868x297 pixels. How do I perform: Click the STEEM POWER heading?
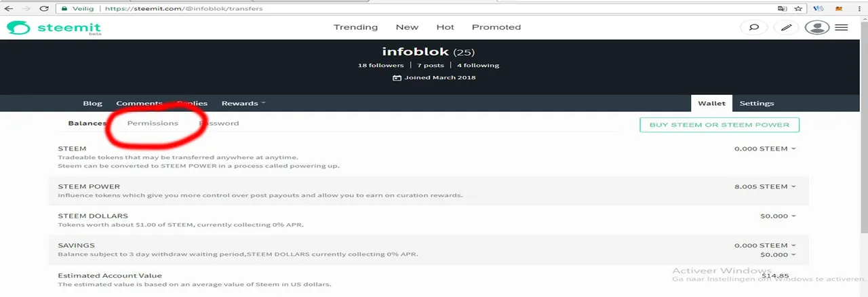coord(89,186)
